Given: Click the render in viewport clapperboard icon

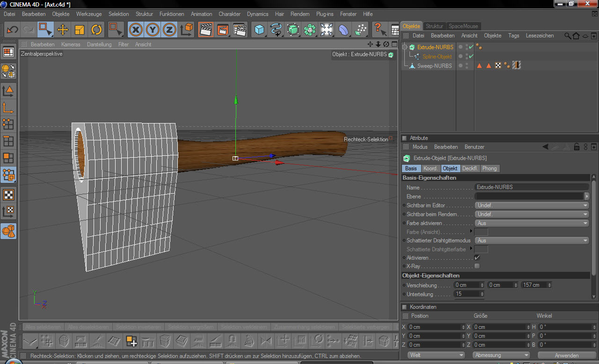Looking at the screenshot, I should pos(205,30).
